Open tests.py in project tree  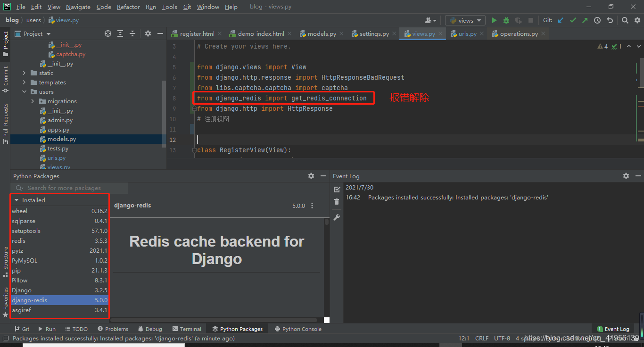(x=58, y=149)
